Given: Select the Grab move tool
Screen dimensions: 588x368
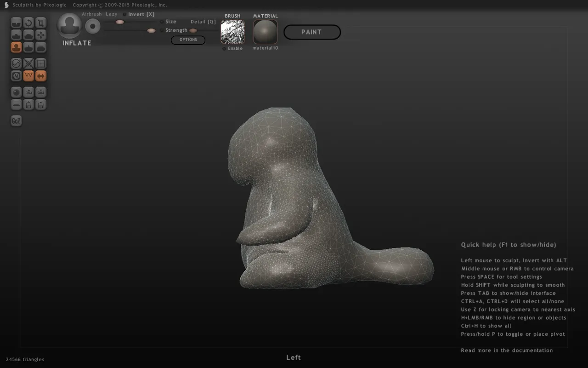Looking at the screenshot, I should tap(41, 35).
